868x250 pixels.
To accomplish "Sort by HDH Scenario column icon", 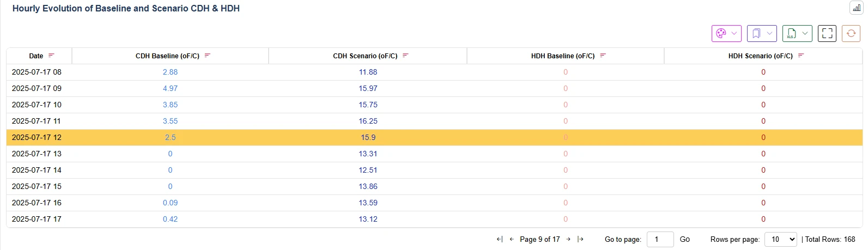I will pyautogui.click(x=801, y=56).
